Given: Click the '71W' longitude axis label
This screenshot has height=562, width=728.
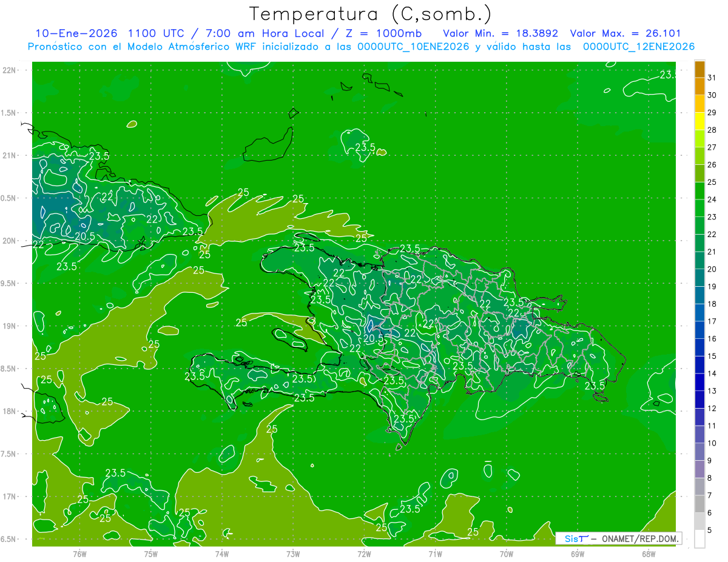Looking at the screenshot, I should click(x=435, y=554).
